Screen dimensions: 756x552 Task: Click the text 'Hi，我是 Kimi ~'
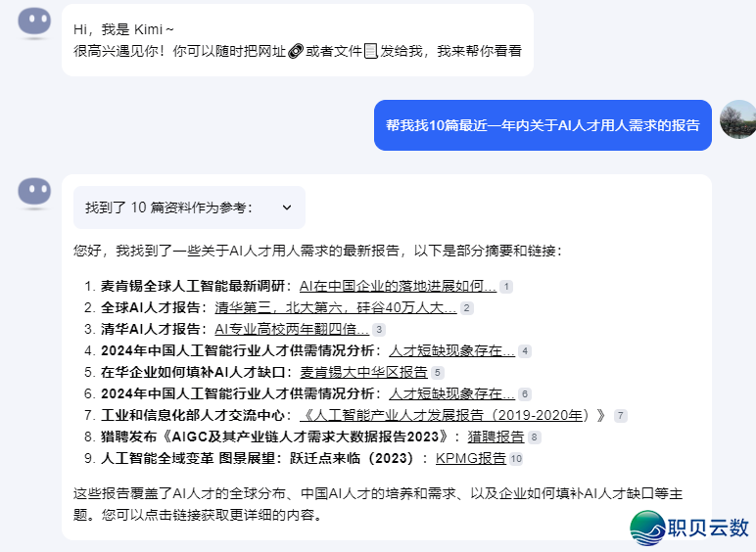coord(123,30)
